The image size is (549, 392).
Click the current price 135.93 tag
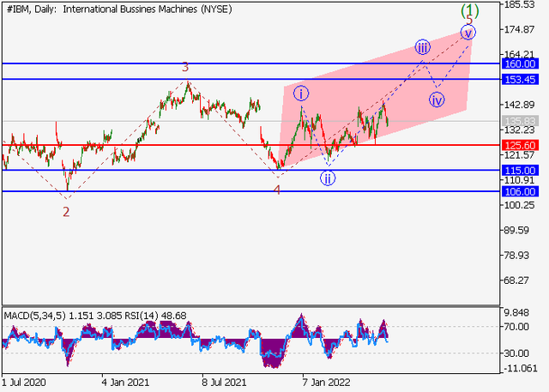coord(521,121)
